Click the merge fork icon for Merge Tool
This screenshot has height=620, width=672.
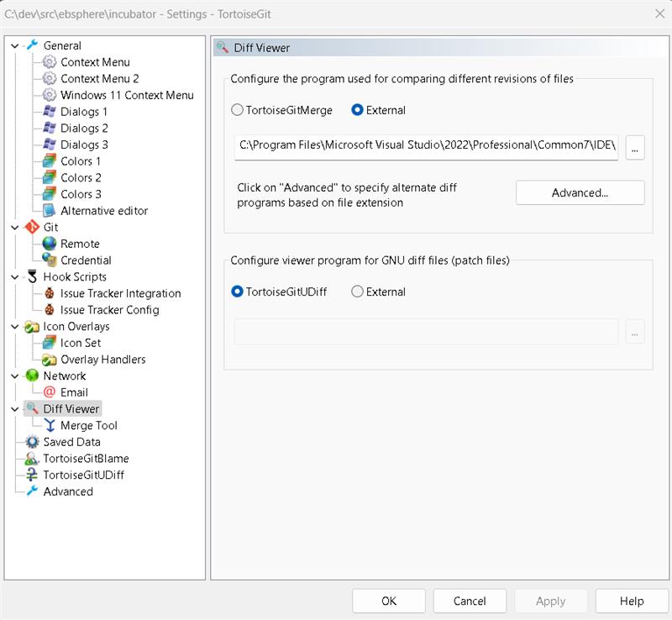(50, 425)
